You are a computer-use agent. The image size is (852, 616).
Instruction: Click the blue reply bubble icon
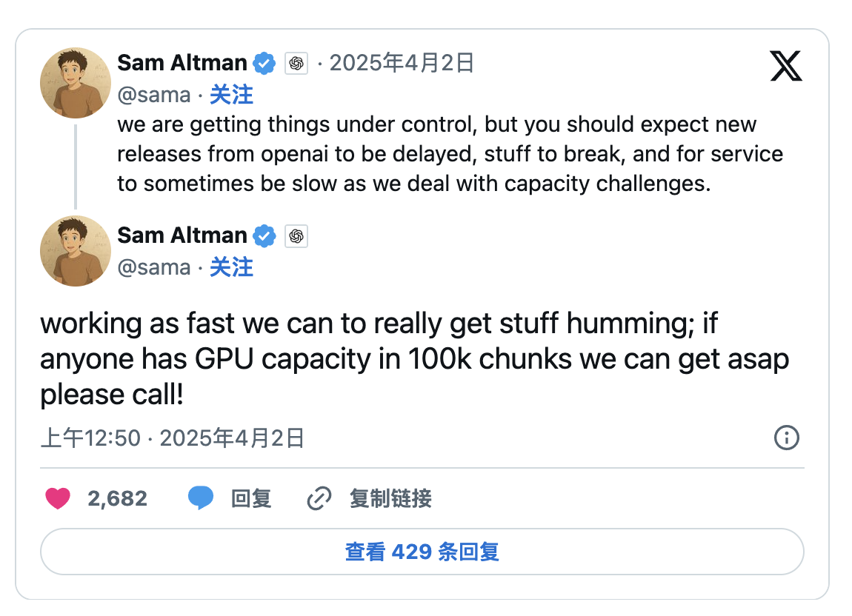(x=200, y=498)
